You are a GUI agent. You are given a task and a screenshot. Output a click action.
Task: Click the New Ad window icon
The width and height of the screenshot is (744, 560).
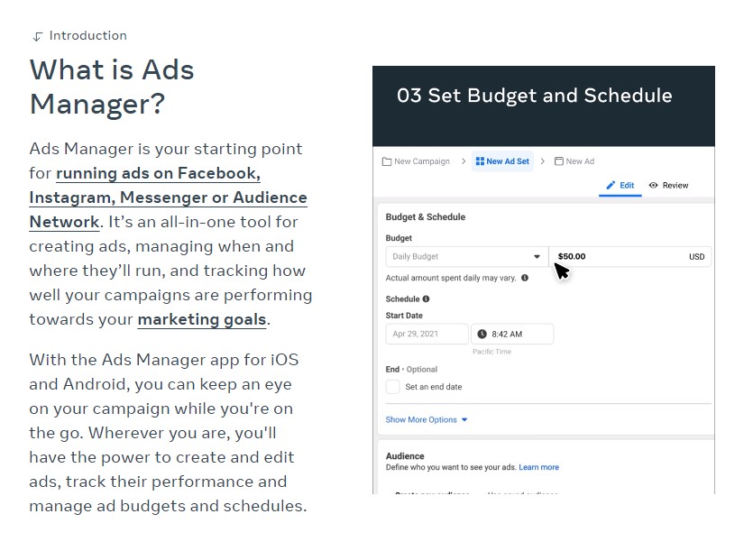pyautogui.click(x=559, y=161)
